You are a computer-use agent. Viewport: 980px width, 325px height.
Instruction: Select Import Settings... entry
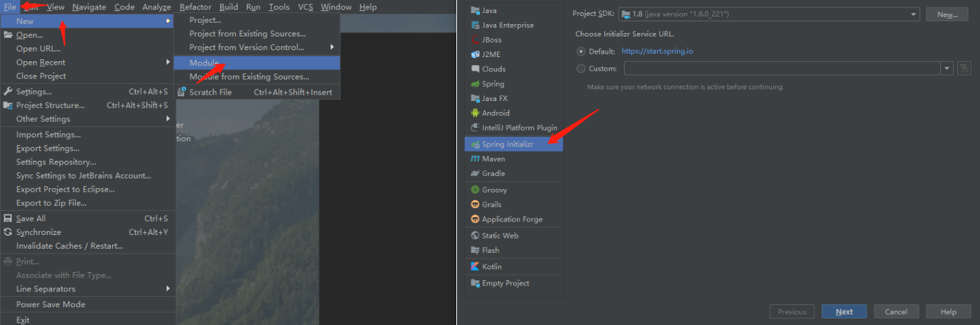pos(87,135)
